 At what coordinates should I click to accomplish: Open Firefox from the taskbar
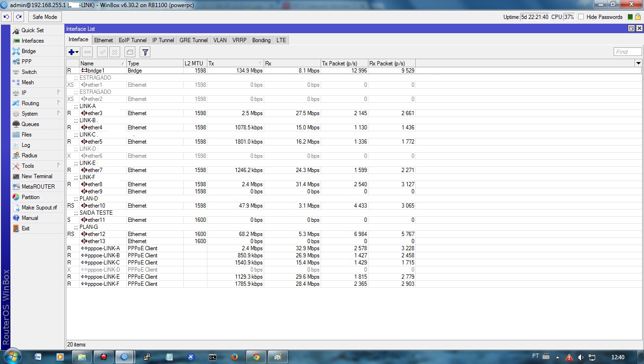tap(234, 357)
